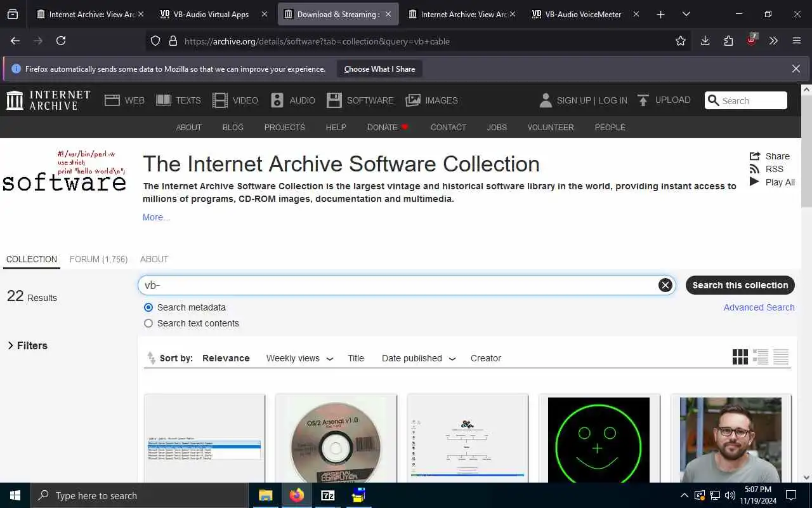Image resolution: width=812 pixels, height=508 pixels.
Task: Open the Volunteer menu item
Action: (551, 127)
